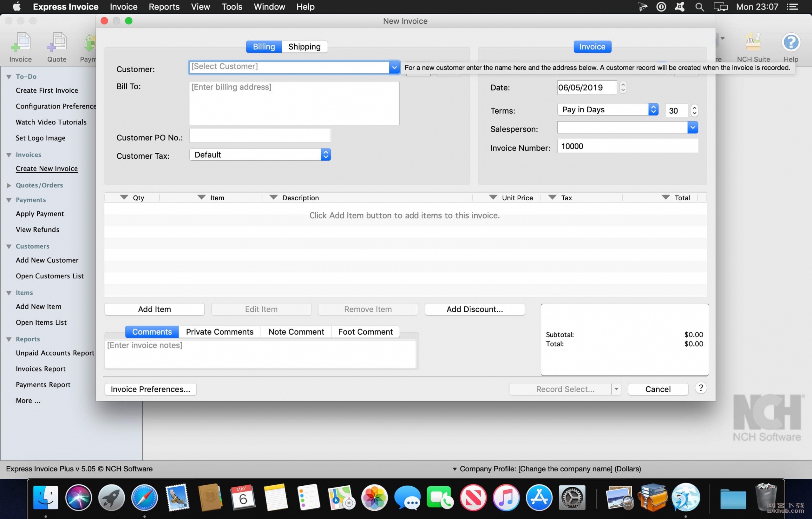Click the Invoice Number field
Viewport: 812px width, 519px height.
(627, 146)
